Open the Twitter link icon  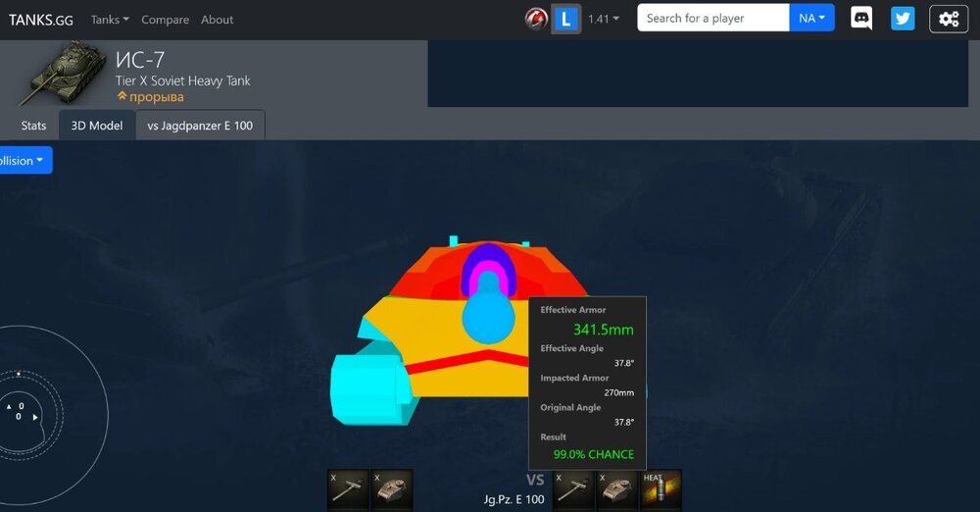click(x=903, y=19)
